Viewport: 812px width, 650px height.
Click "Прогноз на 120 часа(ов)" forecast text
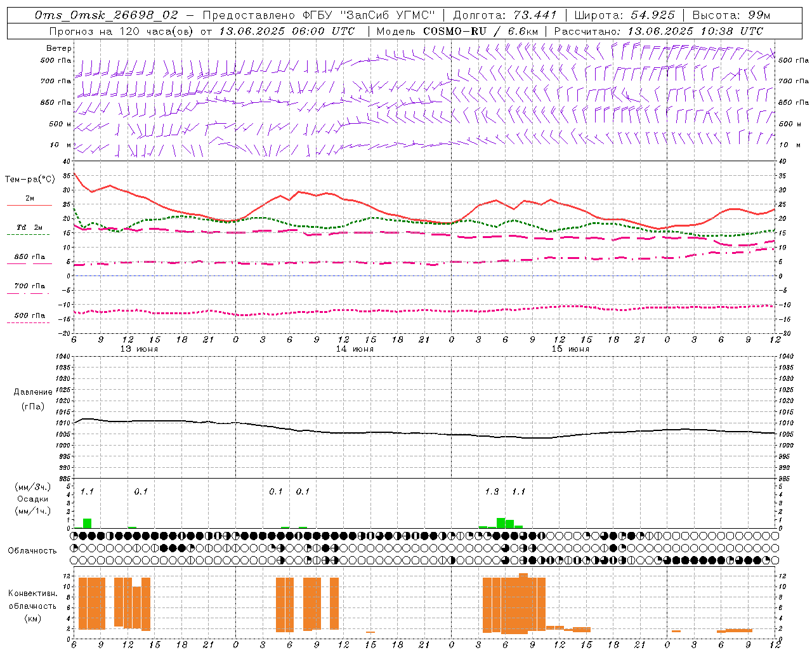122,31
